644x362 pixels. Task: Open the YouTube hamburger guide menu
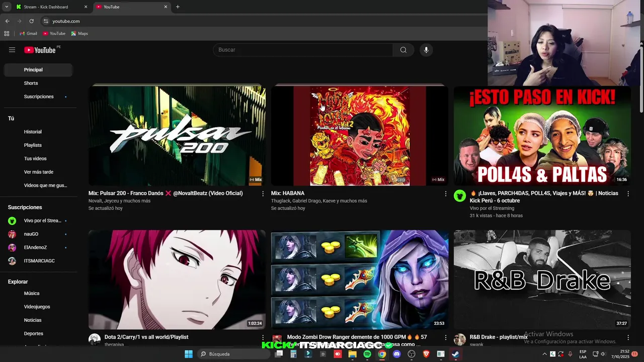(x=12, y=50)
